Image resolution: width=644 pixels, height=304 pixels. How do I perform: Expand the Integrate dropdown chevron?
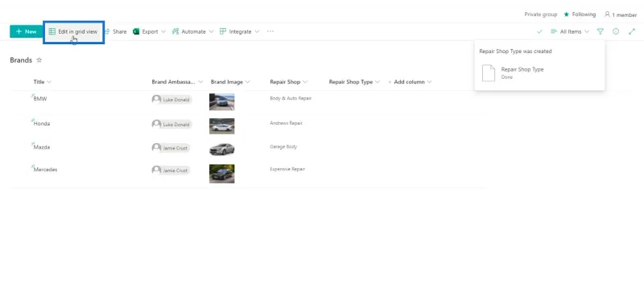257,31
